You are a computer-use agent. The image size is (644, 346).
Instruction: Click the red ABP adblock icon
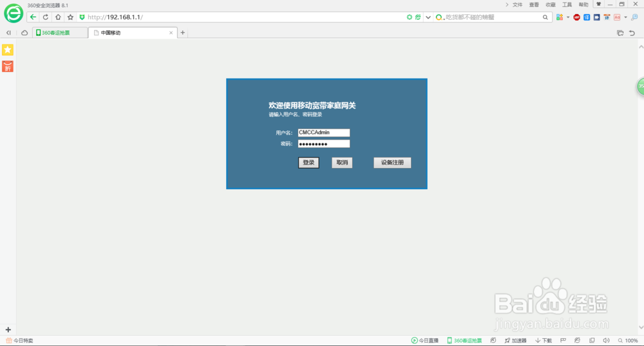[x=576, y=17]
